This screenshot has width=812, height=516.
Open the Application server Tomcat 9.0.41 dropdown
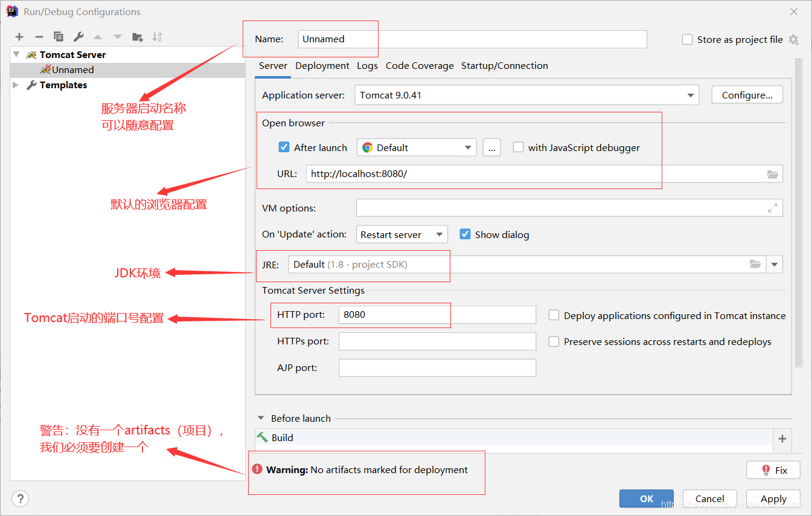[x=526, y=95]
